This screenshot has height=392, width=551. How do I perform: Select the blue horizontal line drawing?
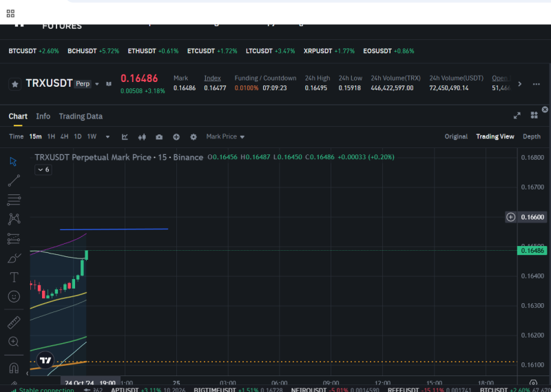(x=114, y=229)
